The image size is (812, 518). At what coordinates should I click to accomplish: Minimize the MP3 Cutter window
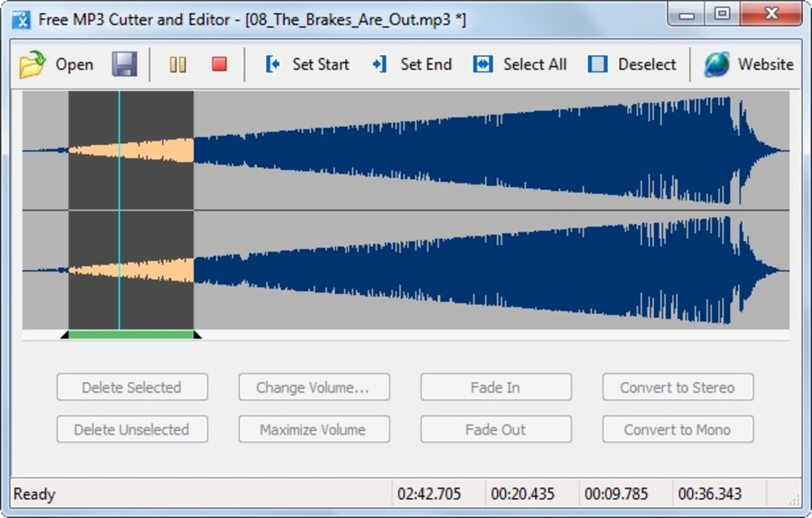click(688, 14)
